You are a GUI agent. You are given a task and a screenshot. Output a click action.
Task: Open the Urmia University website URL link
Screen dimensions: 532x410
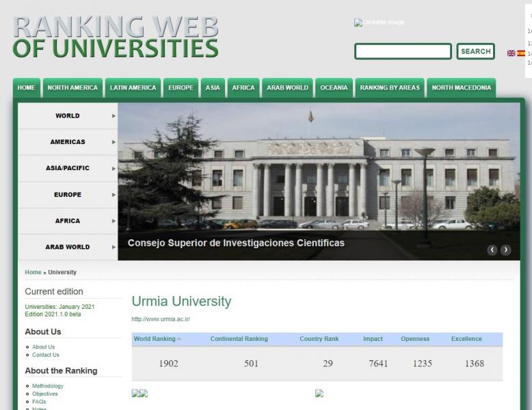[161, 319]
